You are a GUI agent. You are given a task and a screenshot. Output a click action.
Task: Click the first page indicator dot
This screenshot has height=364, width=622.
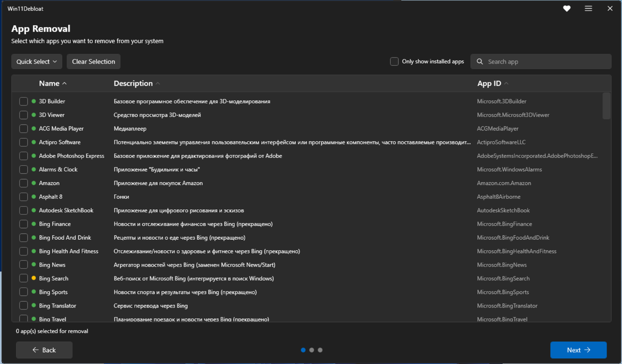point(303,350)
